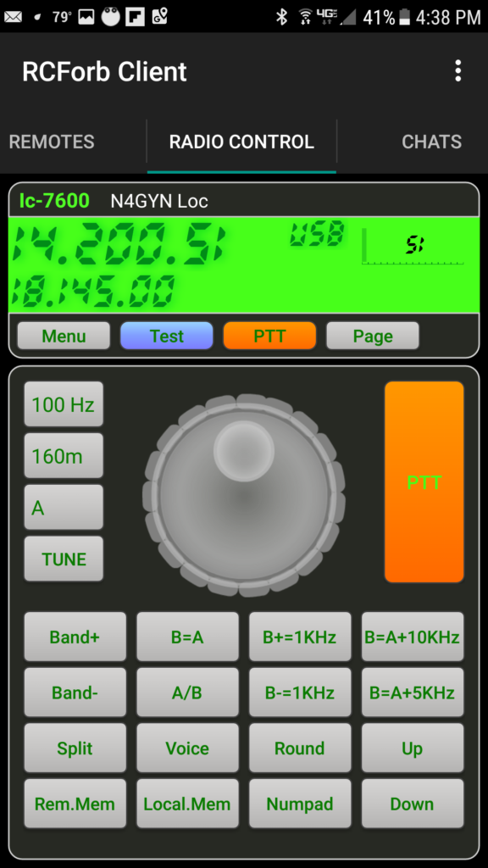Tap the blue Test button
Screen dimensions: 488x868
pyautogui.click(x=167, y=336)
